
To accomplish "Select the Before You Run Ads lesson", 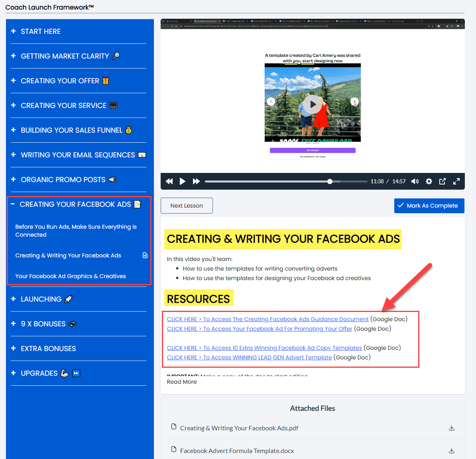I will pos(76,230).
